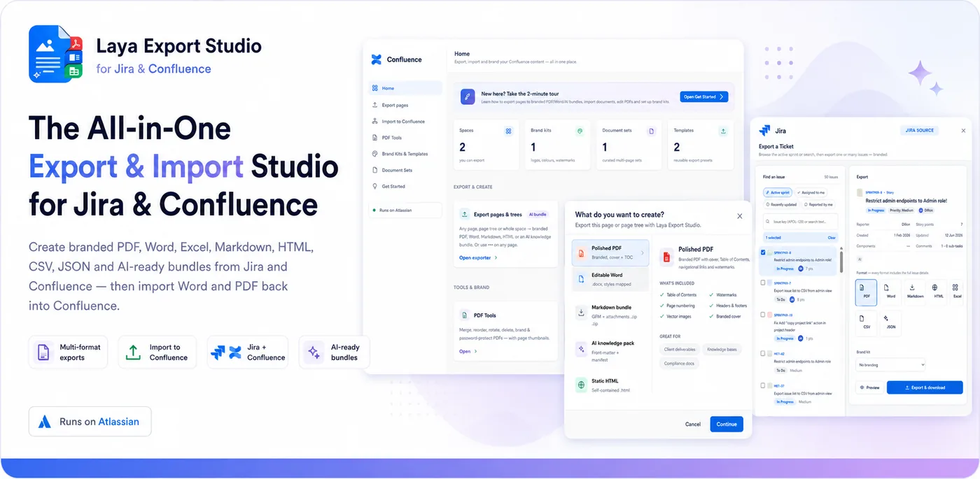980x479 pixels.
Task: Select Editable Word in the create dialog
Action: pos(610,278)
